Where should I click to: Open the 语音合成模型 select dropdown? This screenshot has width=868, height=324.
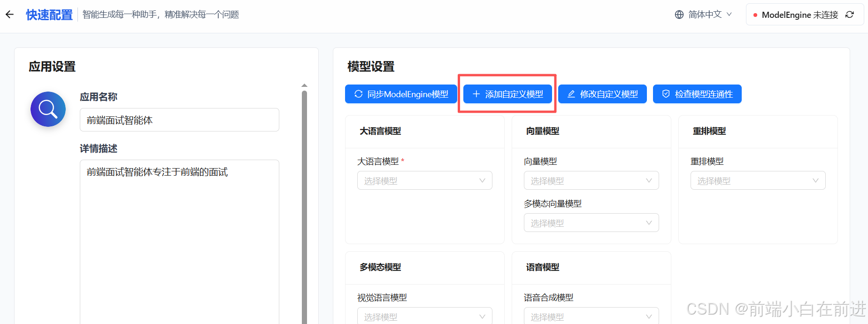tap(591, 316)
